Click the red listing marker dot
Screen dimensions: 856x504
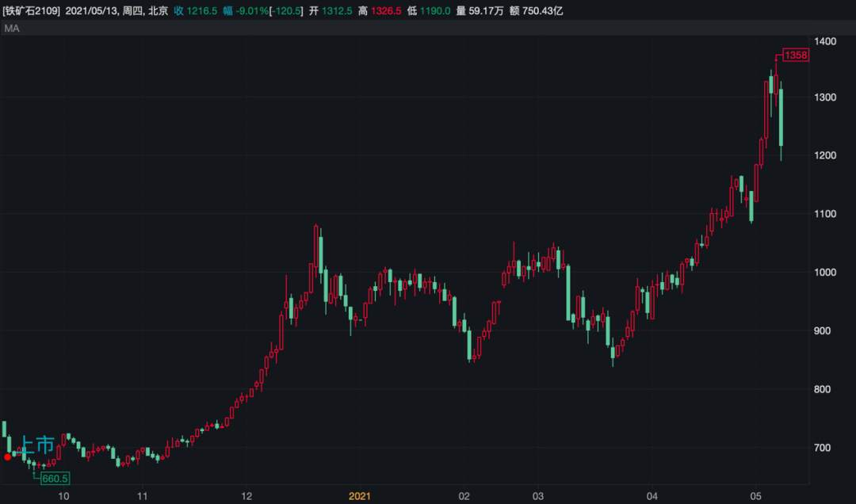click(7, 456)
